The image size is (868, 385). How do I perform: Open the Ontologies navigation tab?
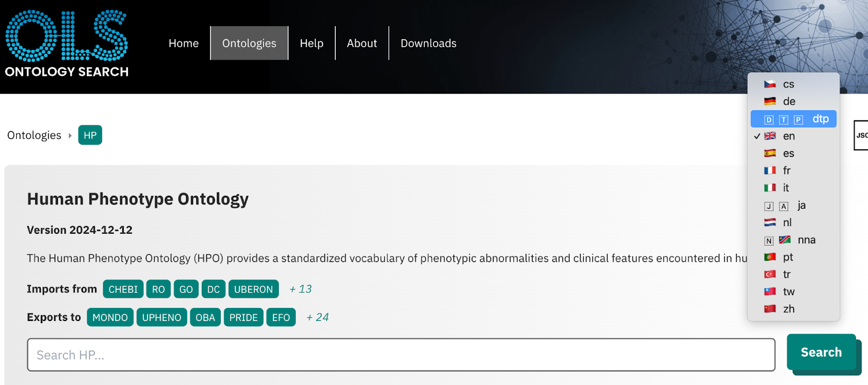(250, 43)
